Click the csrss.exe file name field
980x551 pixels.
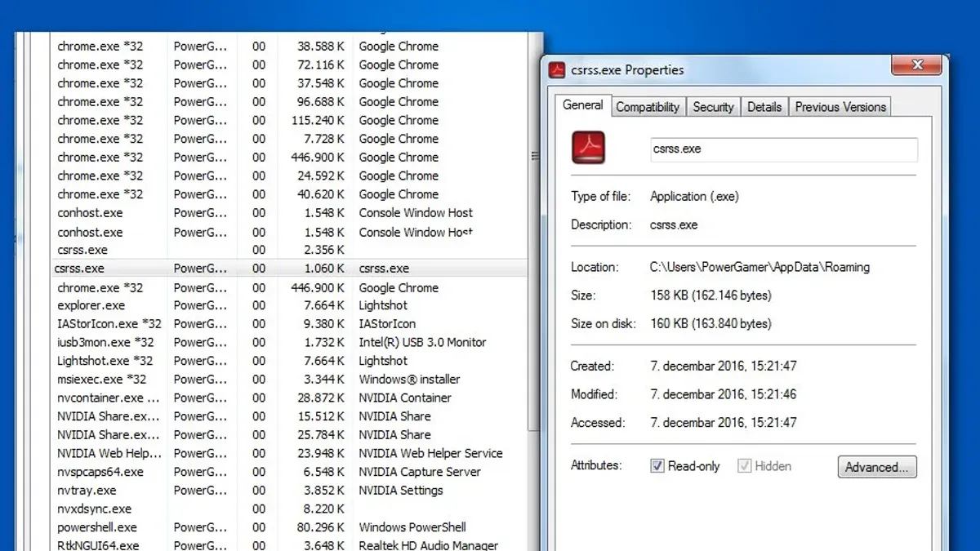tap(784, 149)
